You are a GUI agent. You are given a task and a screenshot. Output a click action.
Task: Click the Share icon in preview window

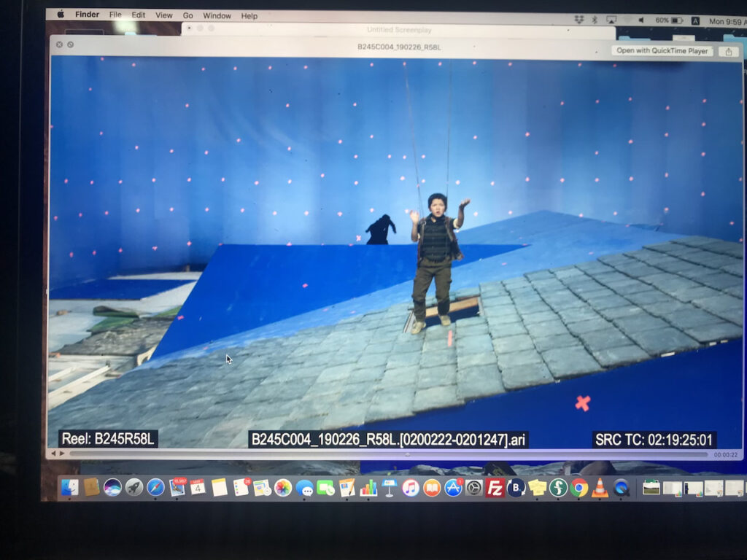(727, 51)
